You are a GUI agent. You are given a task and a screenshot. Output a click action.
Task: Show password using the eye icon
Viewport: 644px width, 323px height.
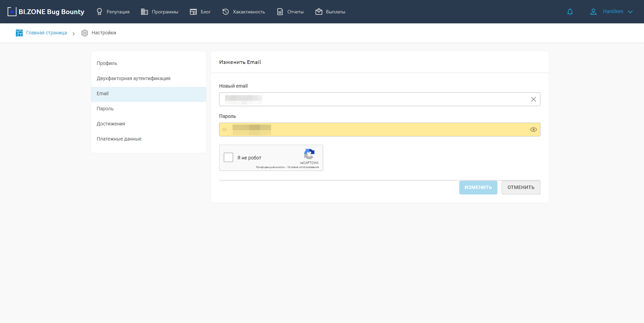pyautogui.click(x=533, y=130)
